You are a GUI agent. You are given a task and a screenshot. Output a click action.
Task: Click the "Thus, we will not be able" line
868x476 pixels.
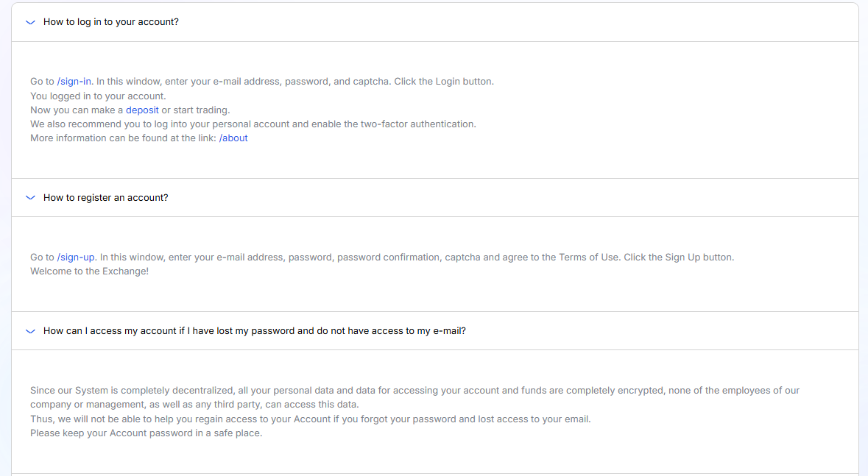tap(310, 419)
